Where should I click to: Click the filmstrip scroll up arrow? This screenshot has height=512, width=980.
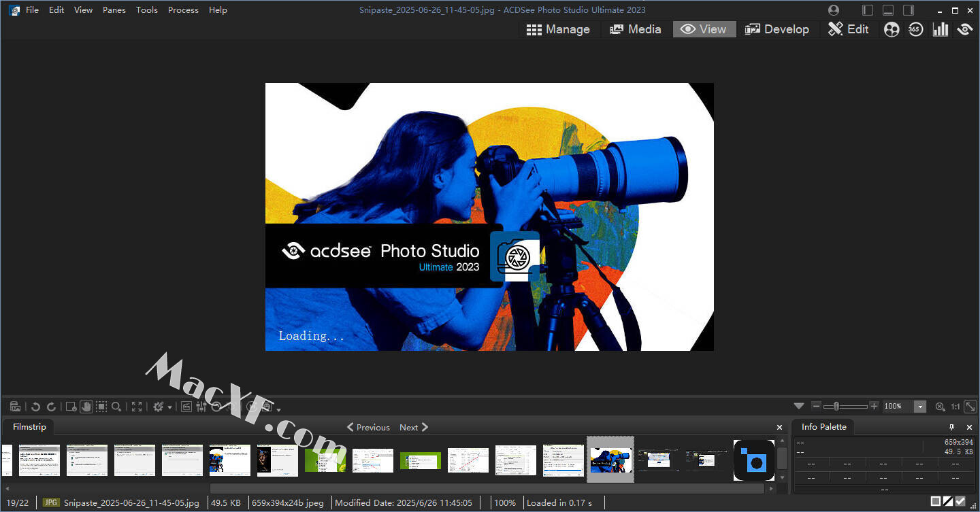[783, 442]
